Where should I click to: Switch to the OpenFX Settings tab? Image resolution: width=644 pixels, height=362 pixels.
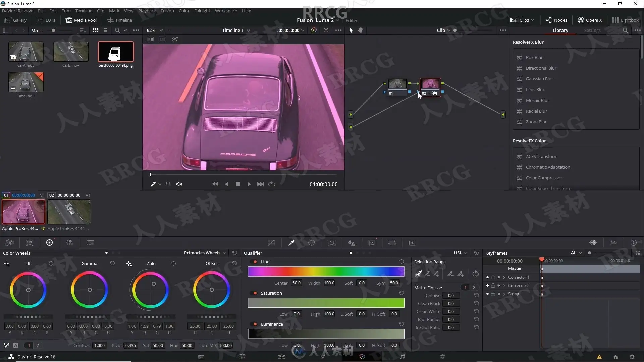click(592, 30)
